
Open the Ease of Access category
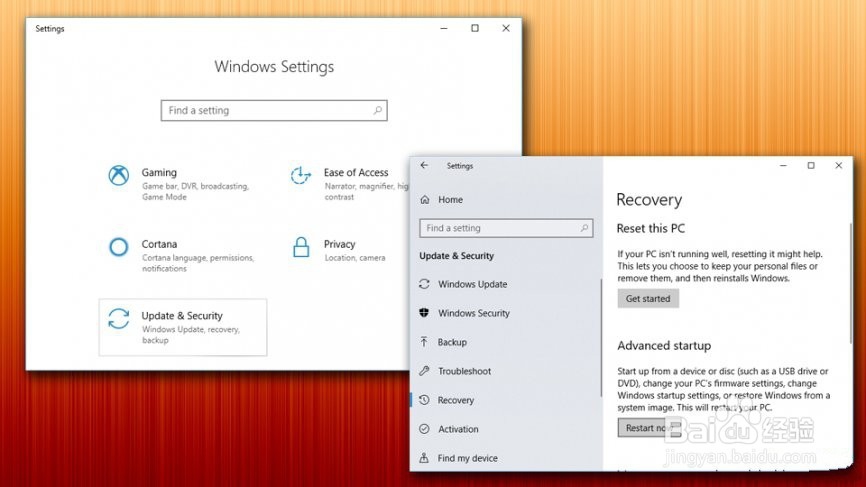pyautogui.click(x=348, y=183)
